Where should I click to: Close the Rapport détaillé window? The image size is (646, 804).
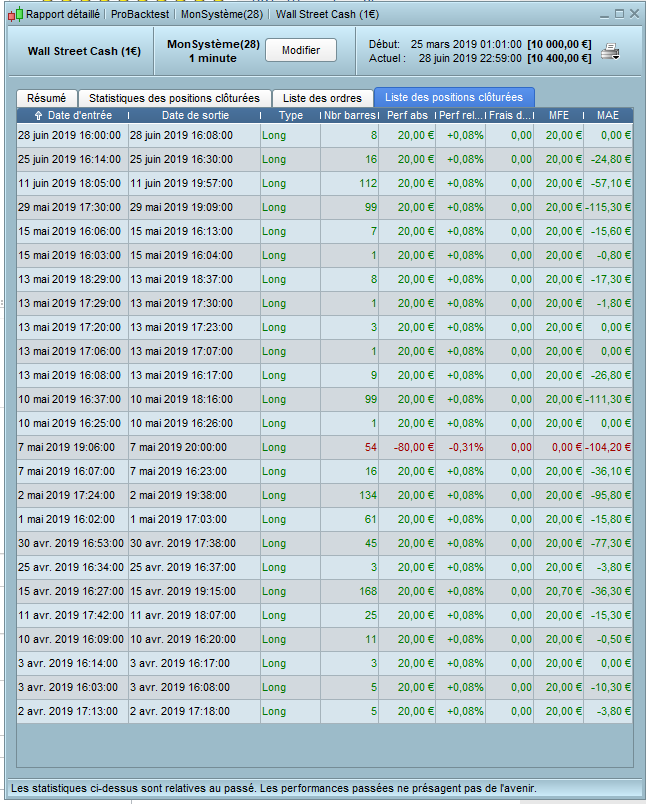(634, 14)
